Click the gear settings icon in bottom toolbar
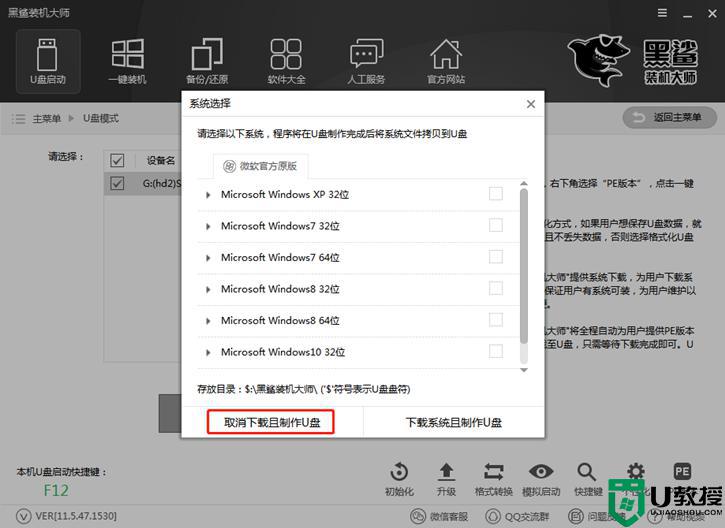This screenshot has width=725, height=528. coord(636,472)
